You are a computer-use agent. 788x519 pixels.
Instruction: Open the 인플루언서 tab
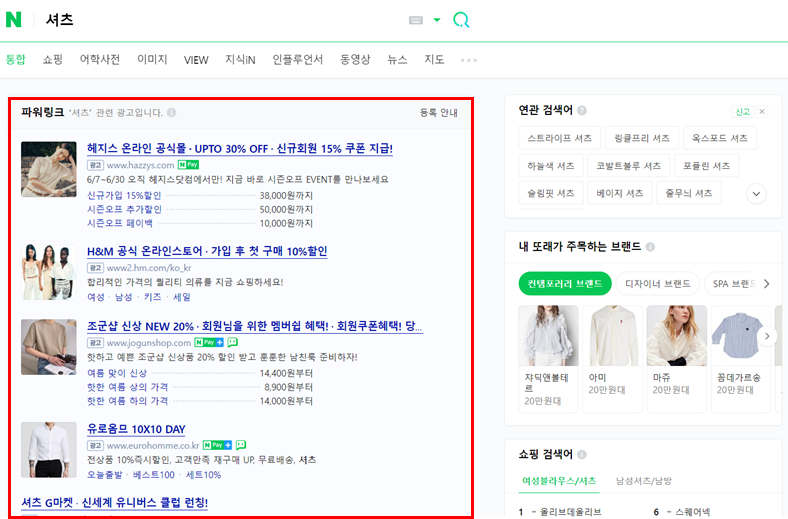(298, 60)
